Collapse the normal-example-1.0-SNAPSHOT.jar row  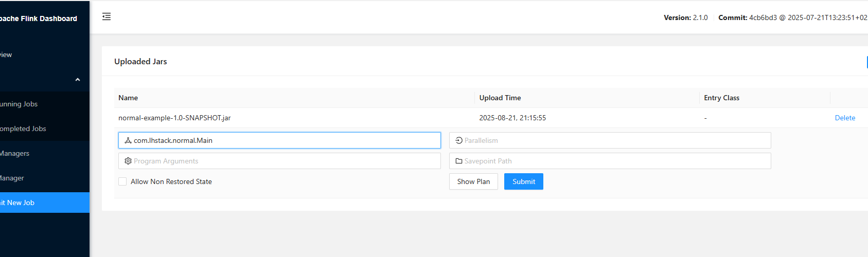click(174, 118)
